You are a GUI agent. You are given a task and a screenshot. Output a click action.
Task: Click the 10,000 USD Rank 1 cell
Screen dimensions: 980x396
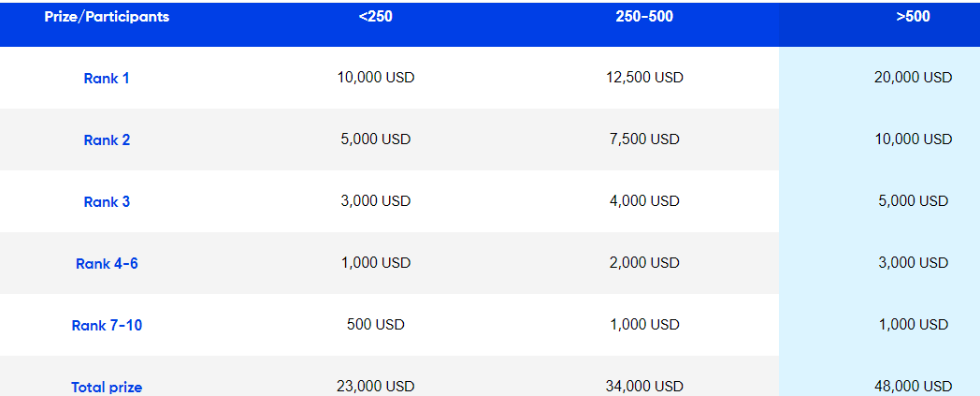(376, 78)
